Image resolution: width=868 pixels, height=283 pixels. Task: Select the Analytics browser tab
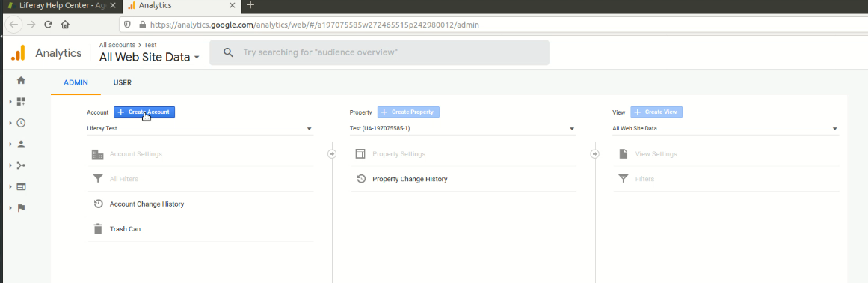[182, 5]
